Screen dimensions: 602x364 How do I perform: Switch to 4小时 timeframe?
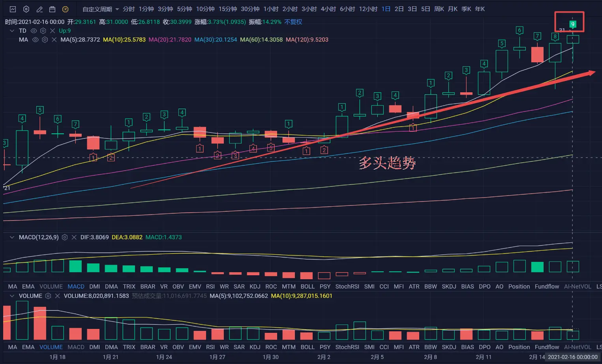coord(328,9)
